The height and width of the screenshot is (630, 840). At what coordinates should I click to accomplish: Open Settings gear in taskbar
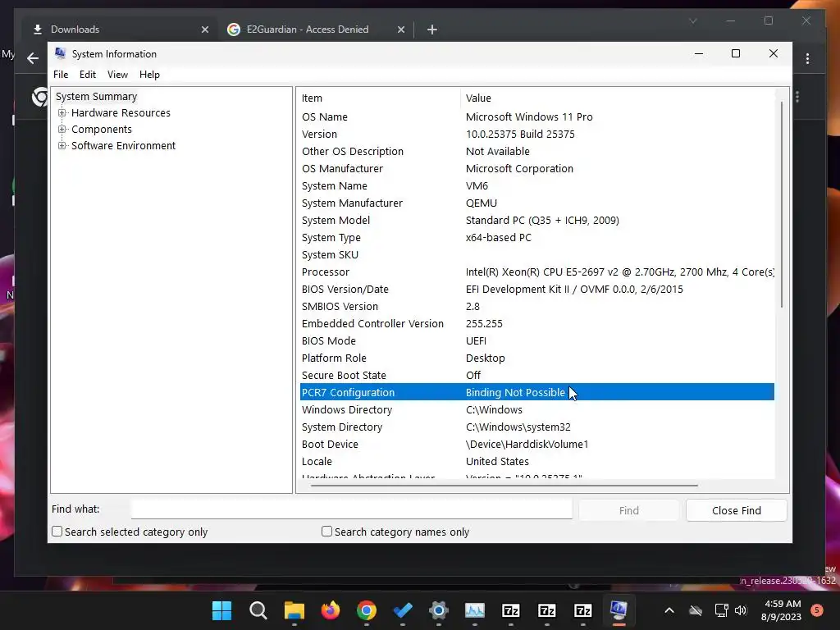(438, 610)
